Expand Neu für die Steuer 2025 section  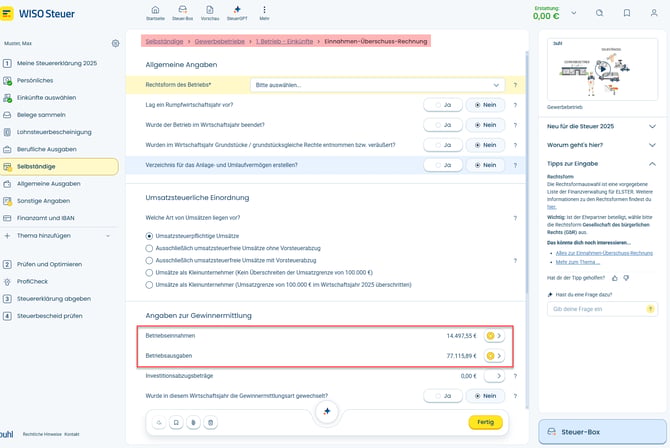pyautogui.click(x=602, y=126)
